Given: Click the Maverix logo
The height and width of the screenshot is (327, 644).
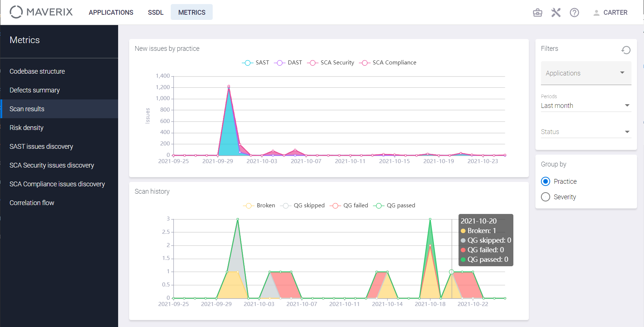Looking at the screenshot, I should tap(41, 12).
